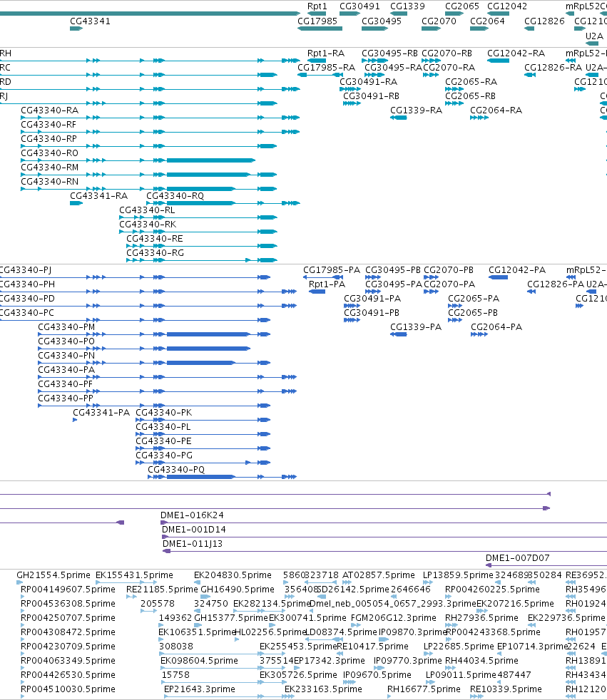Viewport: 607px width, 700px height.
Task: Open EST EK204830.5prime
Action: click(x=233, y=575)
